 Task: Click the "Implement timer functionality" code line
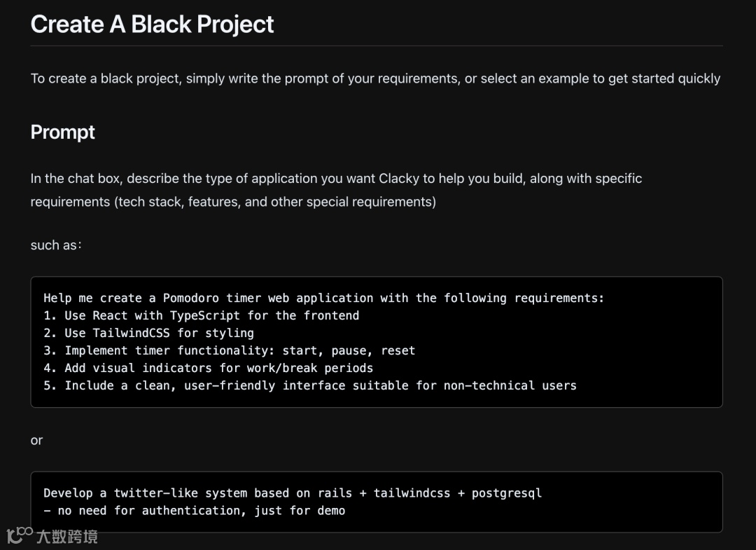coord(230,350)
